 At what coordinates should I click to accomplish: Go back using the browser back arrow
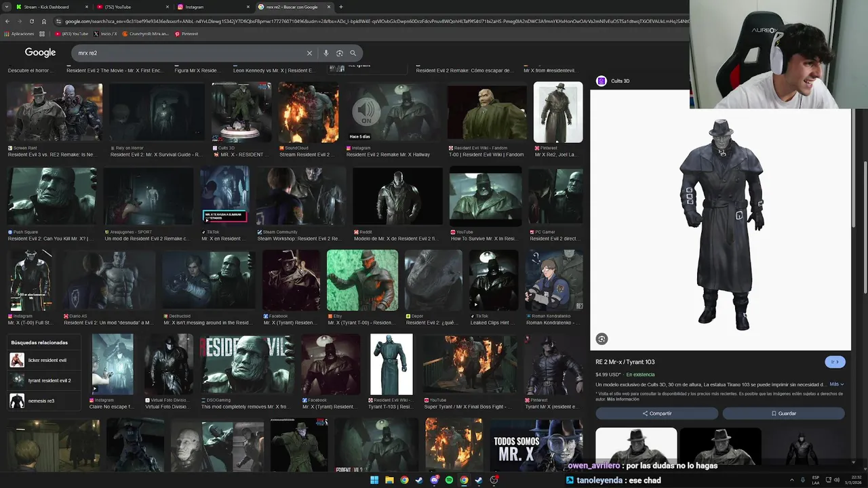(x=7, y=21)
